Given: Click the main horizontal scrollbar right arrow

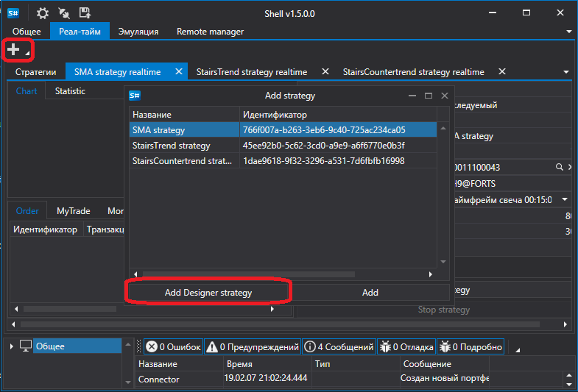Looking at the screenshot, I should click(x=565, y=324).
